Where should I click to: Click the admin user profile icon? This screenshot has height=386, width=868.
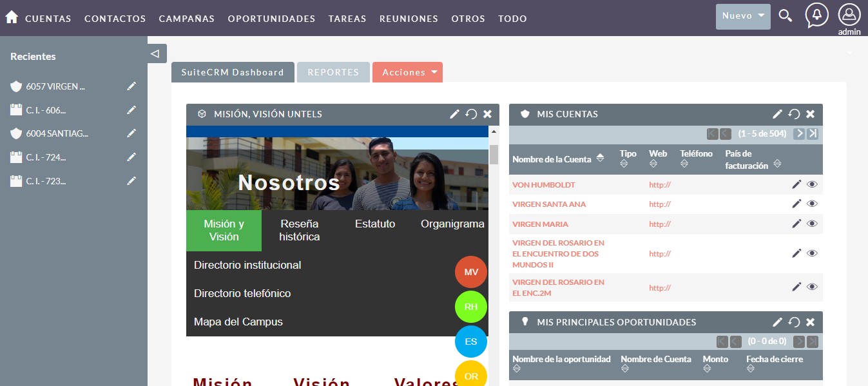849,15
